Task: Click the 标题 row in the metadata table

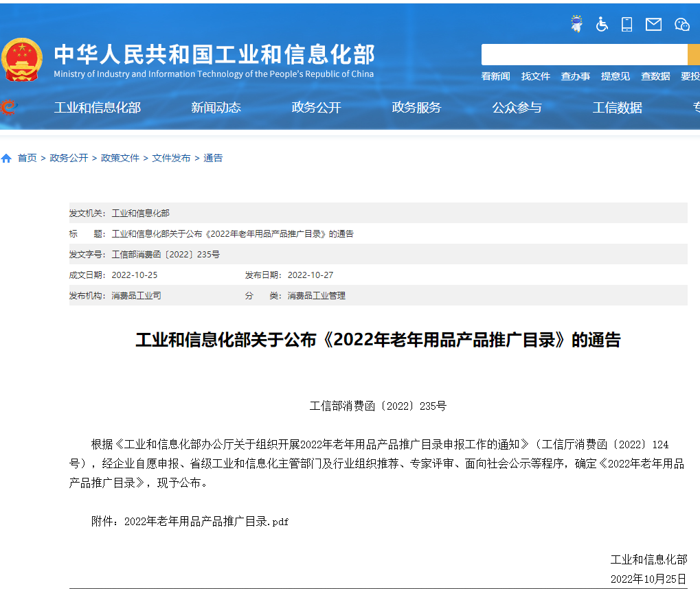Action: coord(378,233)
